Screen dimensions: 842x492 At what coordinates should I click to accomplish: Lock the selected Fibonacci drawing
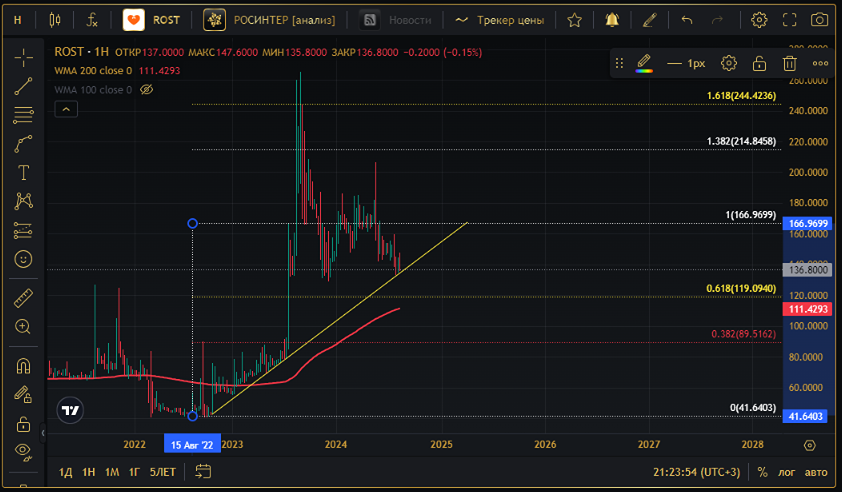(x=759, y=63)
